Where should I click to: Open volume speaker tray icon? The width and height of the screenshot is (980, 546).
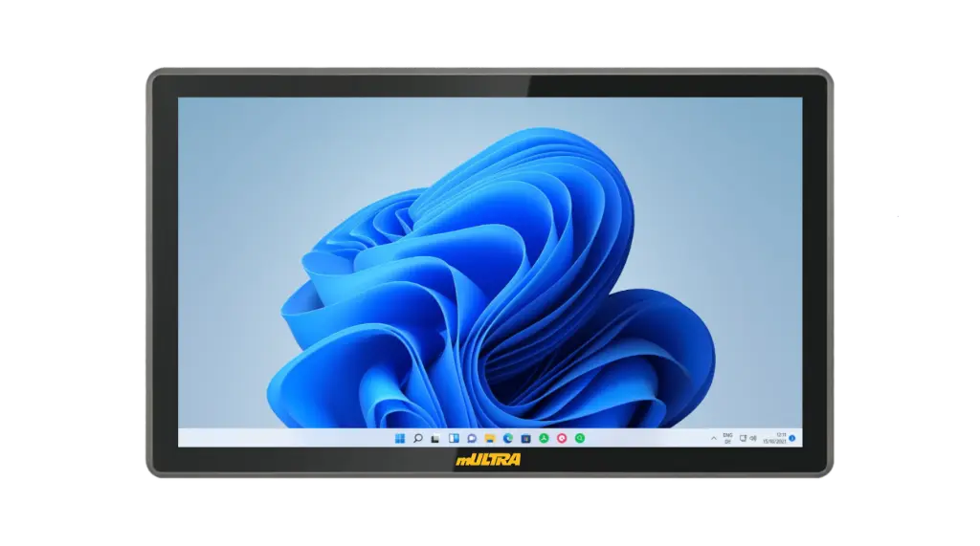coord(753,439)
